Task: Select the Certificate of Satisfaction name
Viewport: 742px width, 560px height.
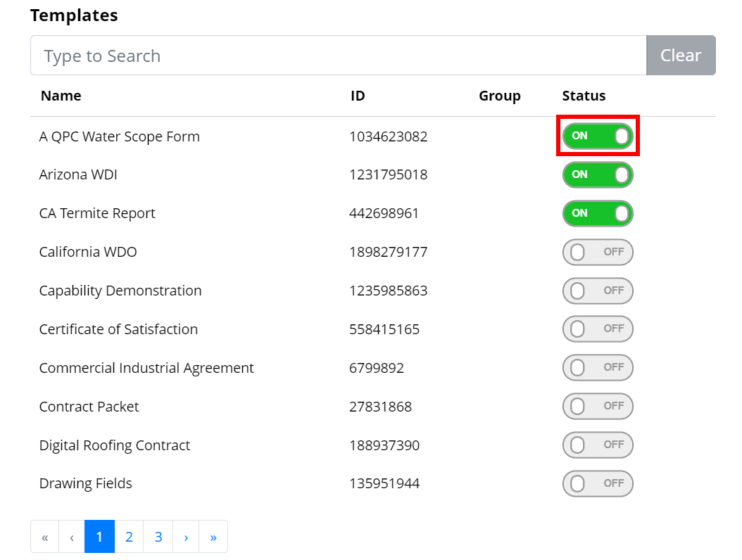Action: pyautogui.click(x=118, y=329)
